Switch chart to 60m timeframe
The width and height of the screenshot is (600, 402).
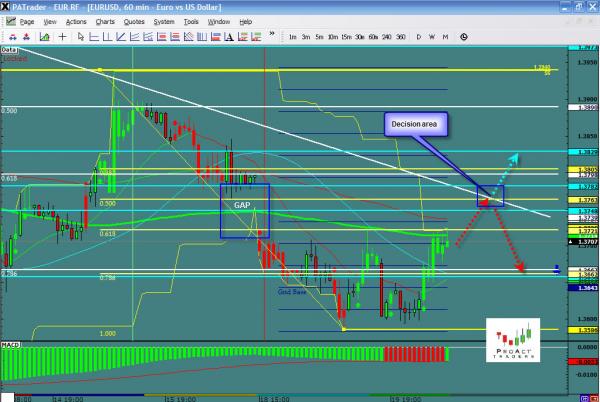[374, 36]
